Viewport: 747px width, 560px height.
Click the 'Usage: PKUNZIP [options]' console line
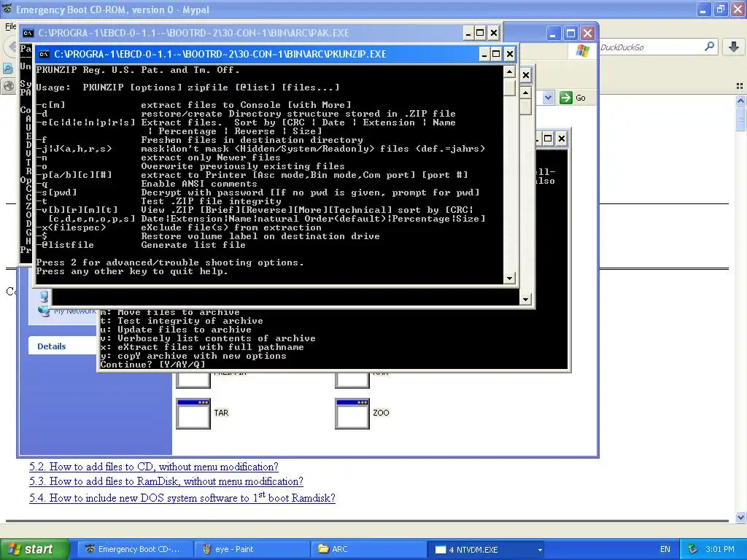coord(187,87)
